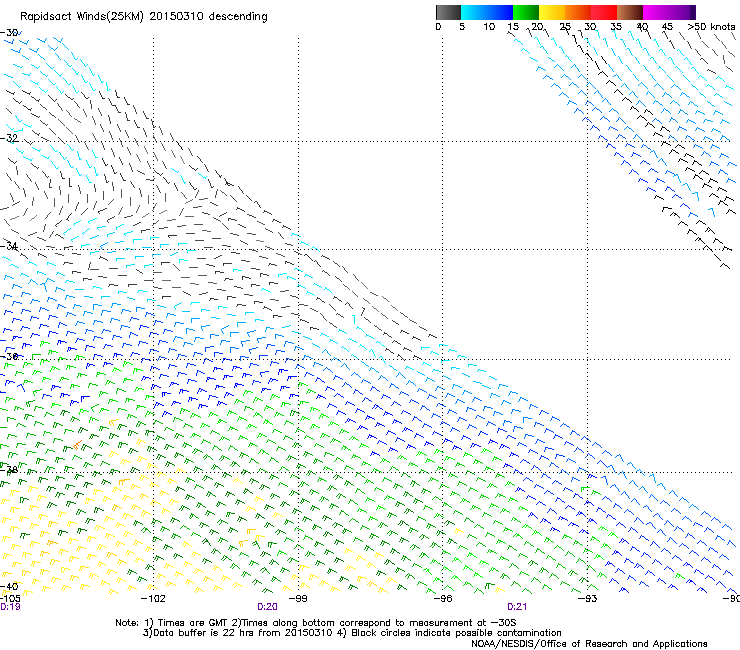Click the legend label '45'
Screen dimensions: 740x650
click(x=667, y=27)
